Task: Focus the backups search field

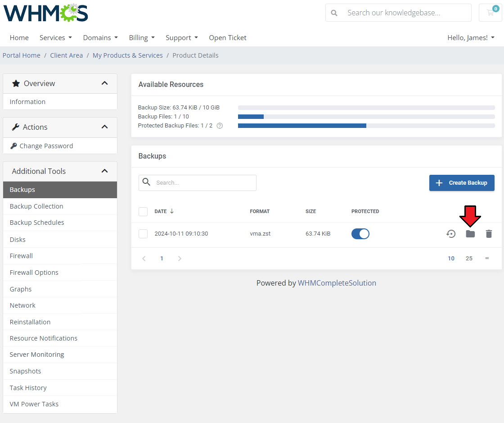Action: 198,183
